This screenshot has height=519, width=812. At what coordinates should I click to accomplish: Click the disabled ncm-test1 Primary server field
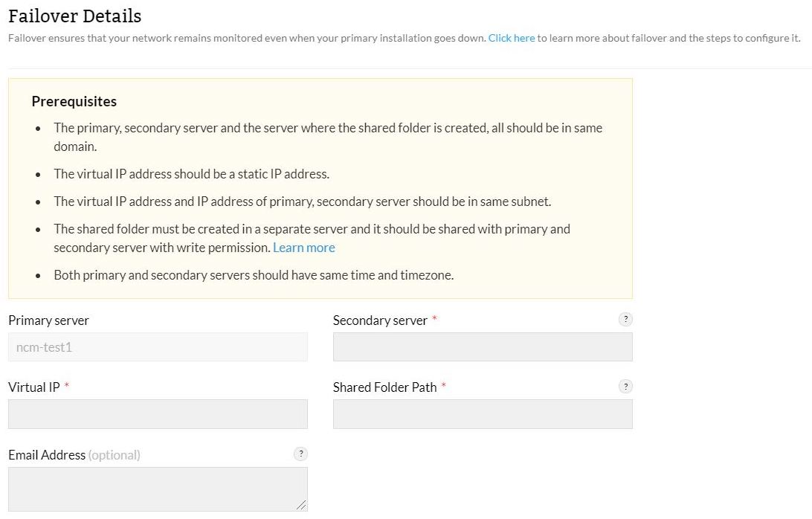pyautogui.click(x=158, y=346)
